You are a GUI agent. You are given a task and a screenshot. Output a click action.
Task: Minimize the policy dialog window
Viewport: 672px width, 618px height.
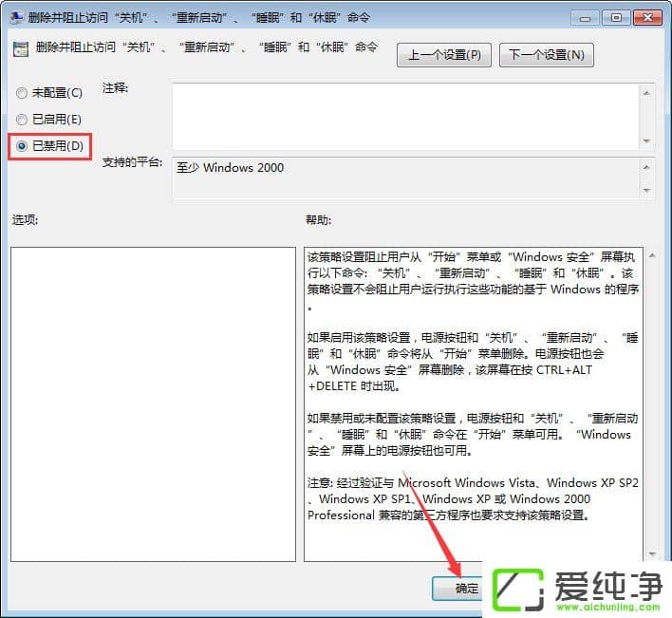pyautogui.click(x=585, y=18)
